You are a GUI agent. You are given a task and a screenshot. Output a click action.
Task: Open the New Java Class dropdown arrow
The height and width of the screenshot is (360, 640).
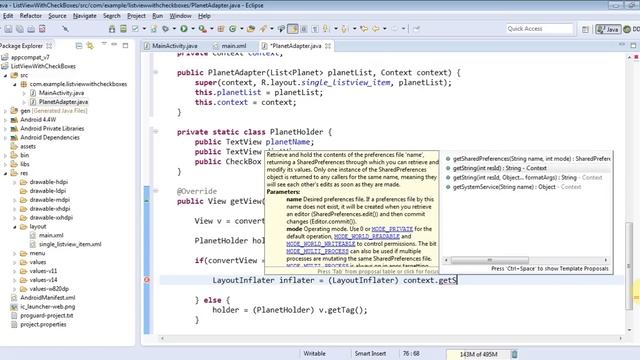242,29
